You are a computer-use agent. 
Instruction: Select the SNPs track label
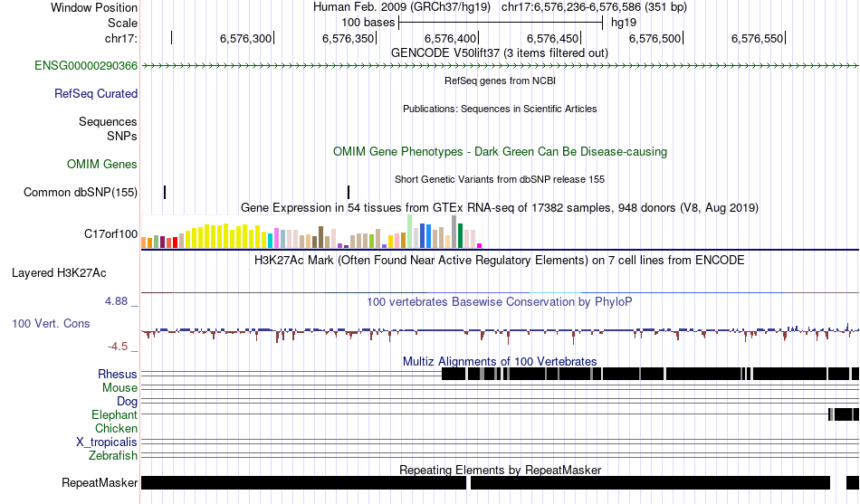122,136
